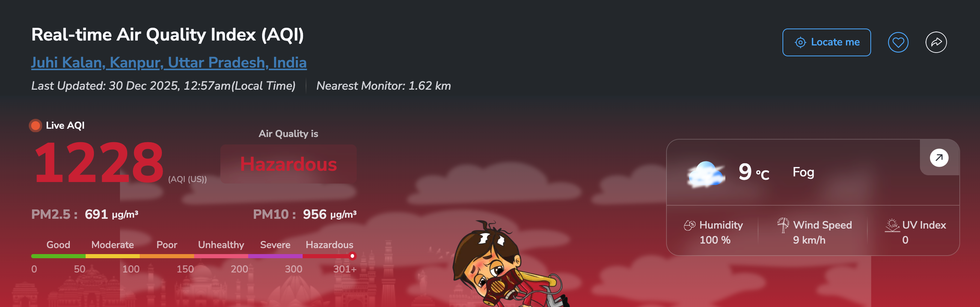Click the Wind Speed windmill icon
Screen dimensions: 980x307
pyautogui.click(x=783, y=225)
